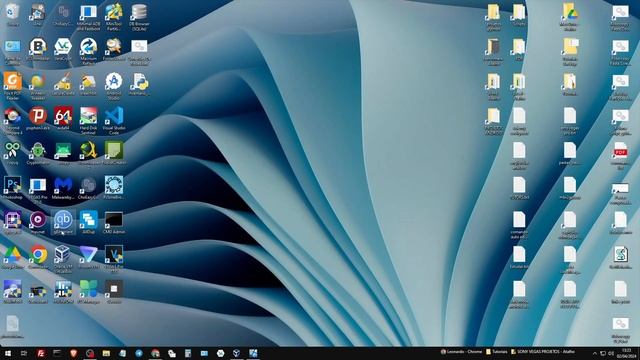
Task: Switch to Chrome taskbar window button
Action: (x=461, y=351)
